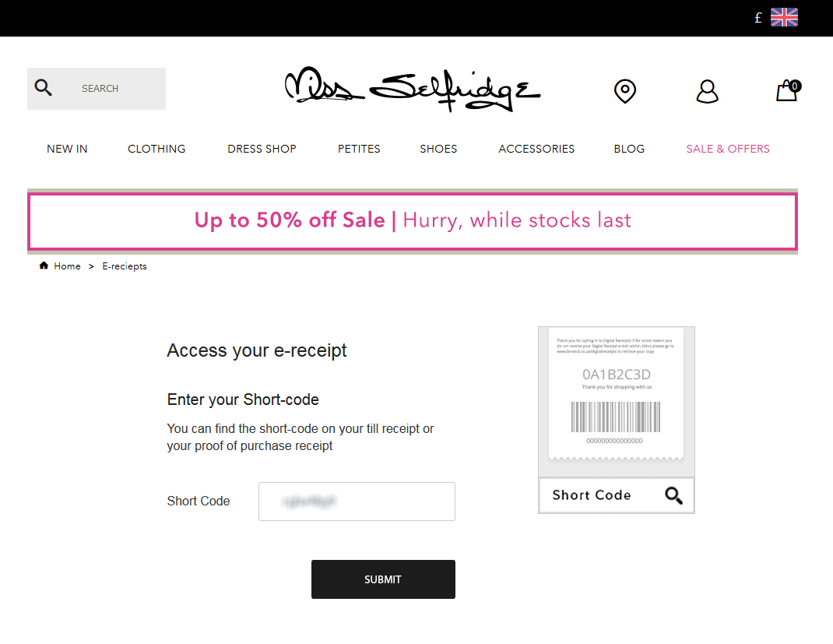Open the SHOES menu

(438, 149)
